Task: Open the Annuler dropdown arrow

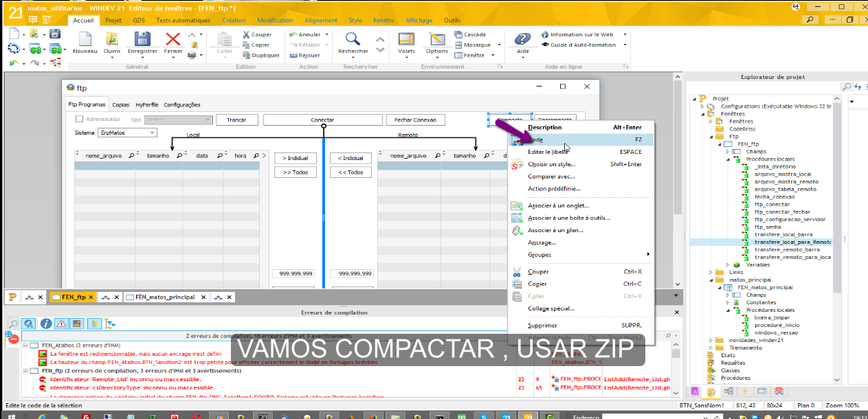Action: [326, 34]
